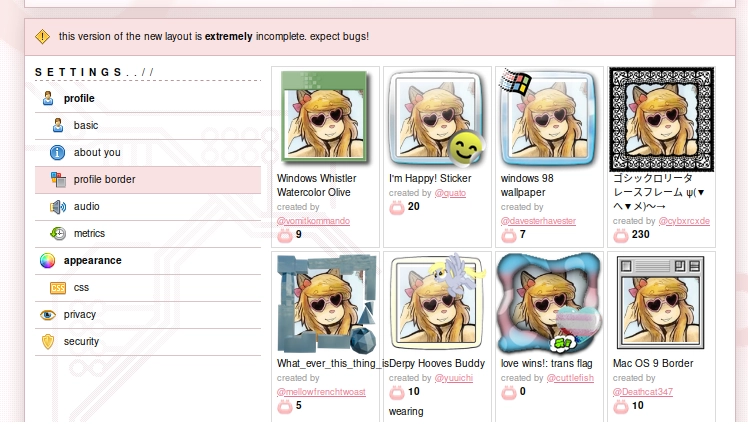
Task: Click the privacy eye icon
Action: [x=48, y=315]
